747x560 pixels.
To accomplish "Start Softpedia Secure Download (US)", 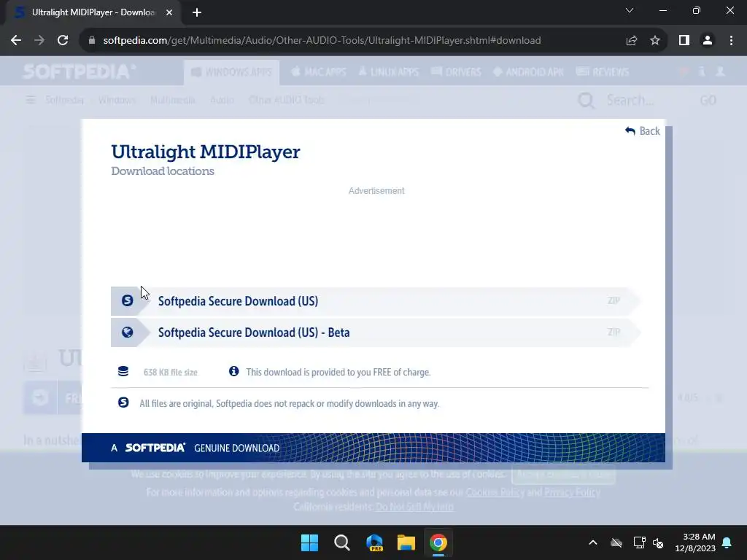I will [x=374, y=301].
